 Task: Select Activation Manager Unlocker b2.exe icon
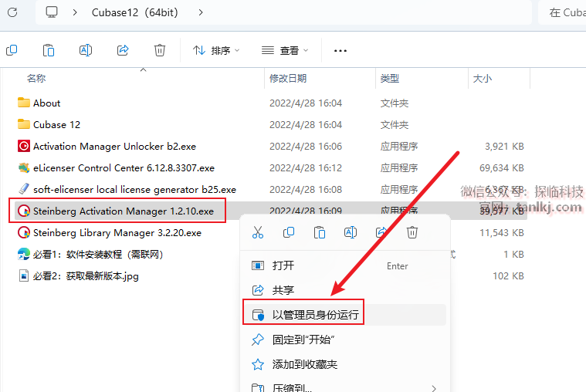(x=24, y=146)
